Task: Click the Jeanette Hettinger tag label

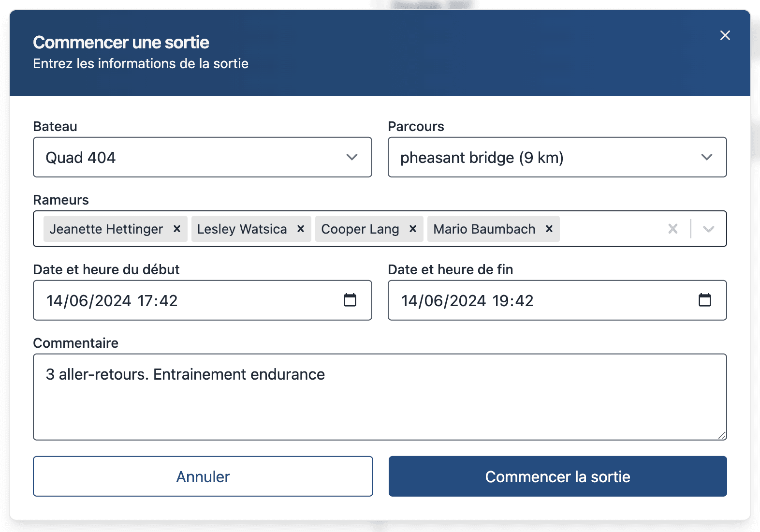Action: [x=106, y=229]
